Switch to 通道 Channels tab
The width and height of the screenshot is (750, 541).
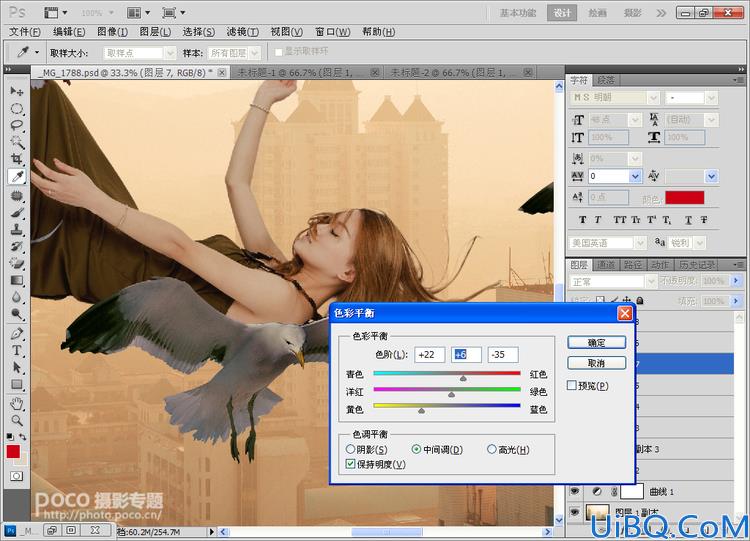tap(606, 265)
